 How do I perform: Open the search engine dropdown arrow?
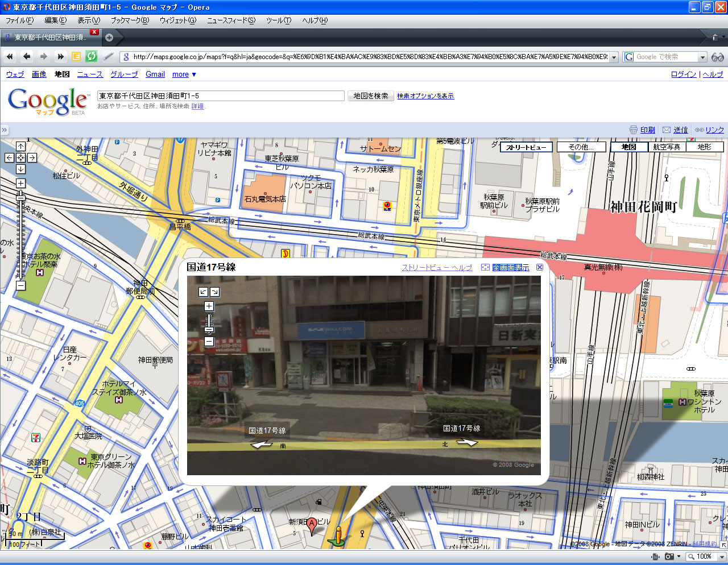703,57
